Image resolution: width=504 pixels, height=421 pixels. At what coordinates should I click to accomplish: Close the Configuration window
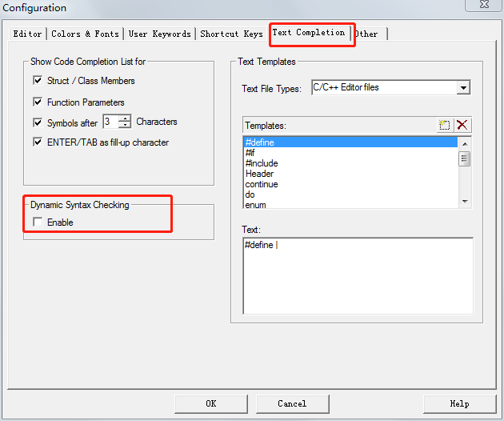(x=484, y=5)
